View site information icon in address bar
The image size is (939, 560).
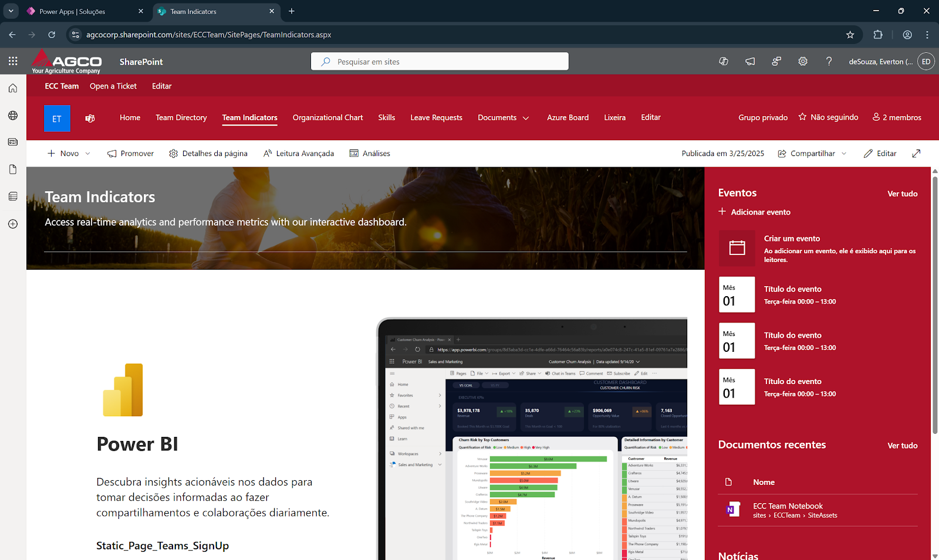[75, 35]
